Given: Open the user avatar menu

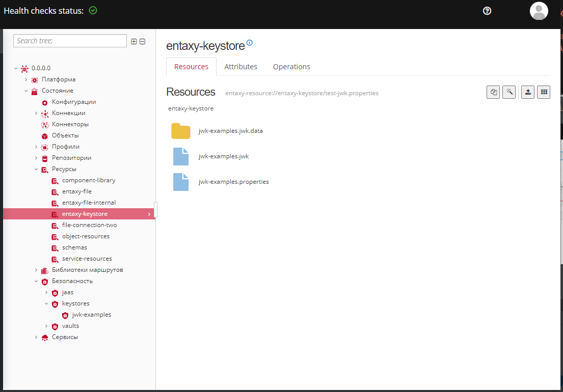Looking at the screenshot, I should 539,11.
